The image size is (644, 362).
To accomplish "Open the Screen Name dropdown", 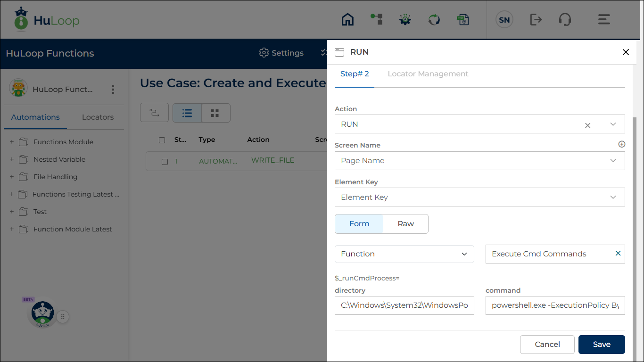I will (479, 161).
